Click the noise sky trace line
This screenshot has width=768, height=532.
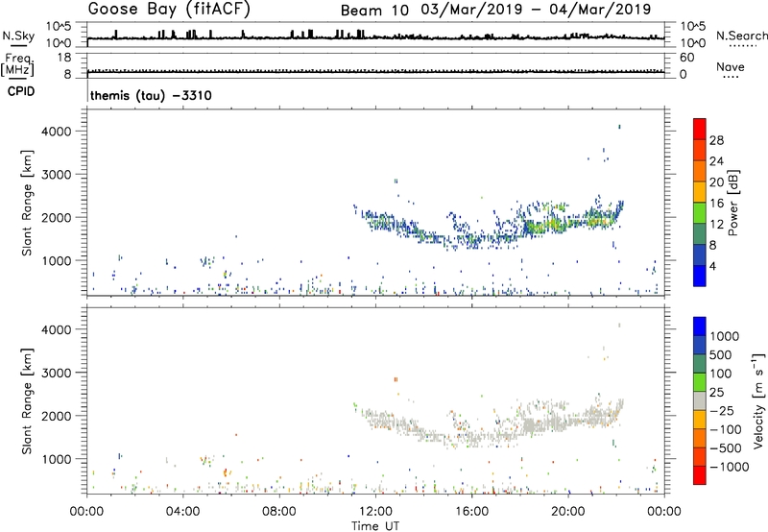click(375, 37)
